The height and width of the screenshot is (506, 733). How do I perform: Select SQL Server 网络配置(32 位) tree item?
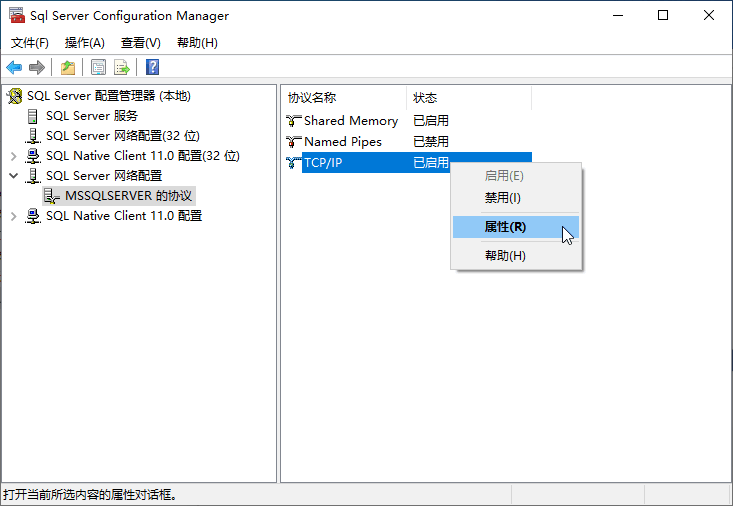click(122, 136)
